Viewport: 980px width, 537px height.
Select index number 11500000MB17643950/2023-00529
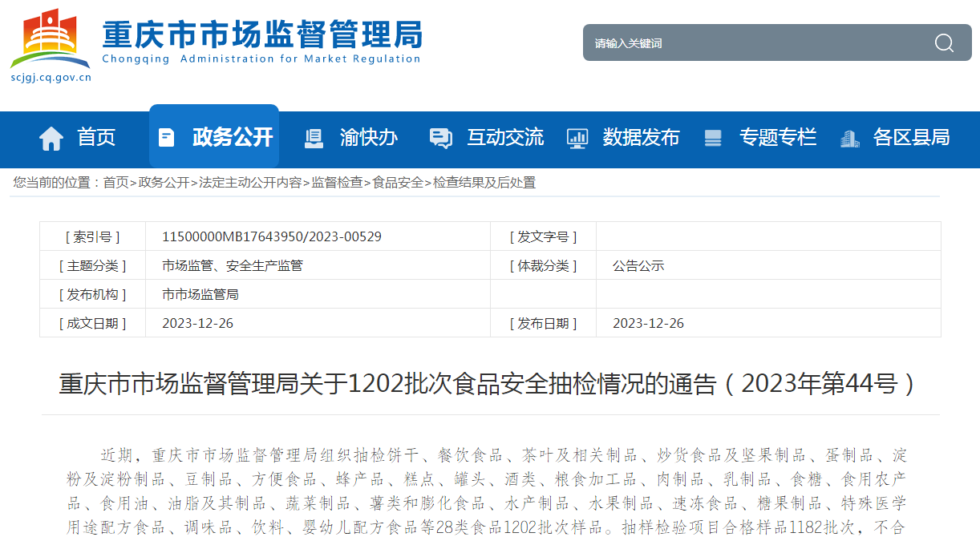pos(272,236)
